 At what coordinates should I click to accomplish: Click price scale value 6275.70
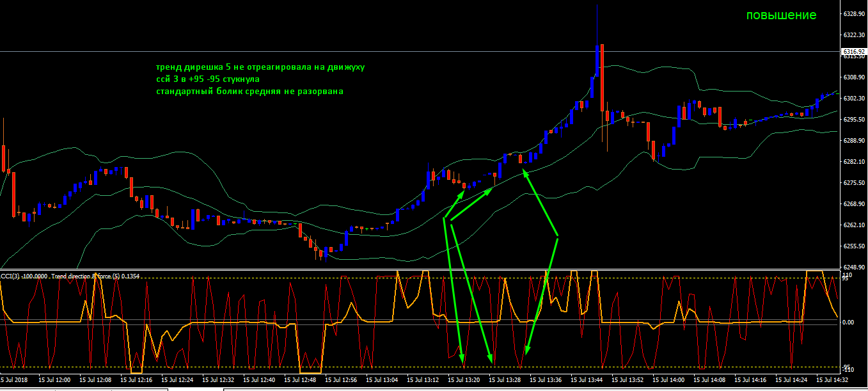click(853, 183)
